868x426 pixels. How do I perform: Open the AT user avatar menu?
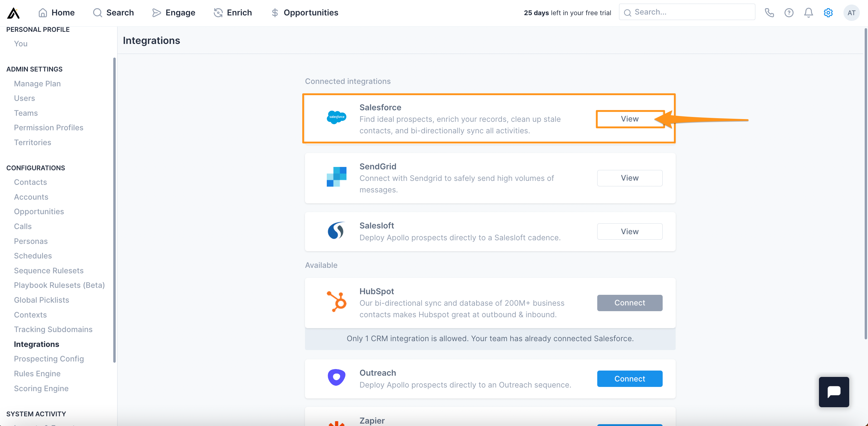tap(851, 13)
